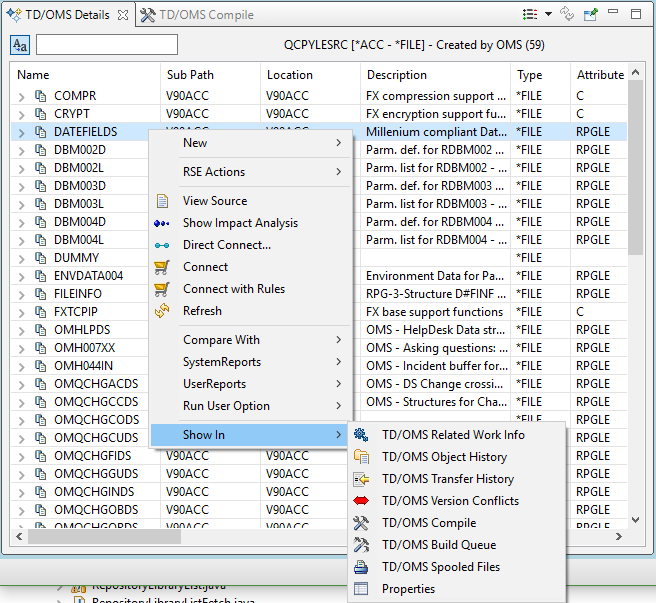
Task: Open the view list toolbar icon
Action: click(x=530, y=15)
